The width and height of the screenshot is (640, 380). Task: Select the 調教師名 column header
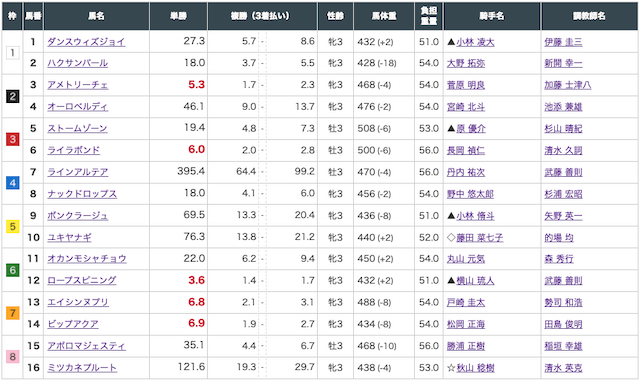tap(589, 16)
